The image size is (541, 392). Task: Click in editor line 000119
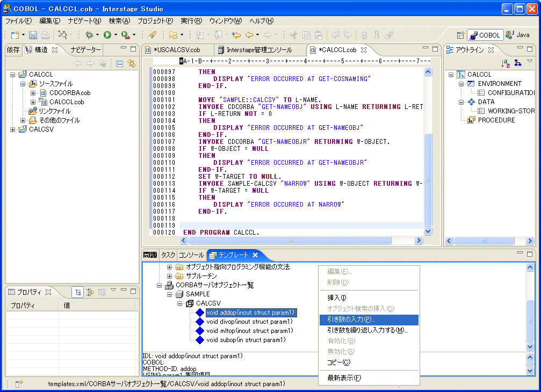pyautogui.click(x=301, y=226)
